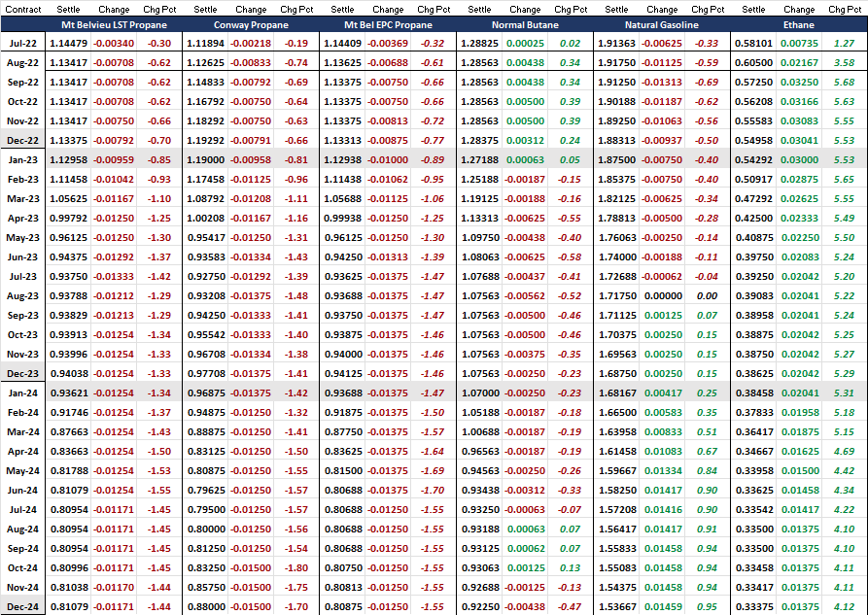This screenshot has width=868, height=615.
Task: Select Jan-24 Natural Gasoline settle 1.68167
Action: pyautogui.click(x=616, y=393)
